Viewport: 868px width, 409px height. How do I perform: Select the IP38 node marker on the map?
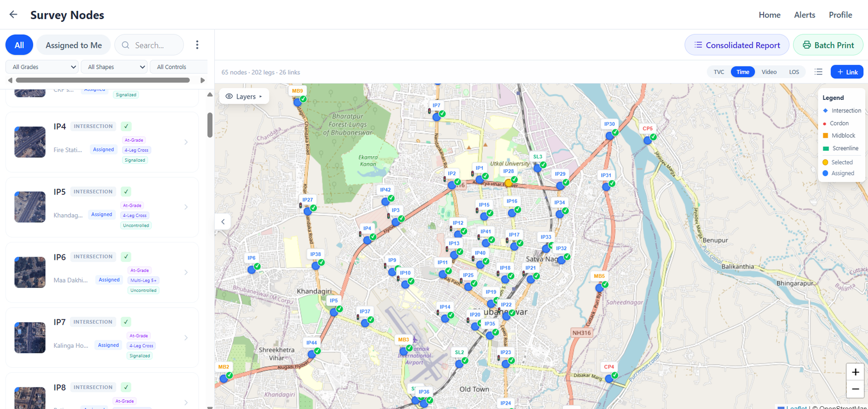tap(316, 265)
